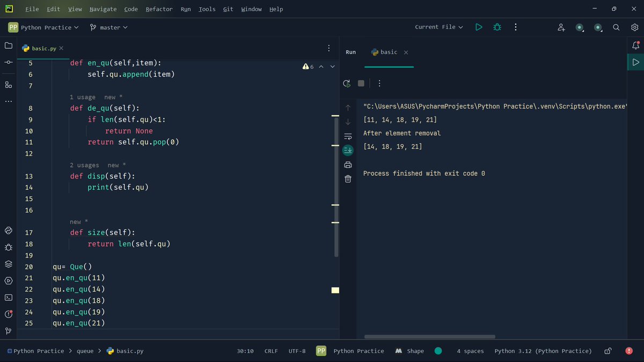644x362 pixels.
Task: Open the Tools menu
Action: click(x=207, y=9)
